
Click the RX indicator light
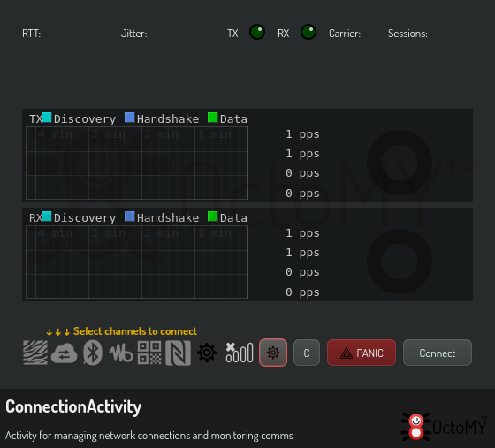click(x=308, y=32)
